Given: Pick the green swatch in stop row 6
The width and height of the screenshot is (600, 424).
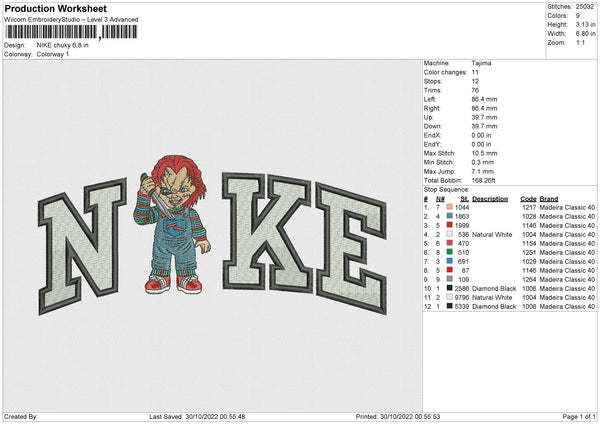Looking at the screenshot, I should (450, 252).
